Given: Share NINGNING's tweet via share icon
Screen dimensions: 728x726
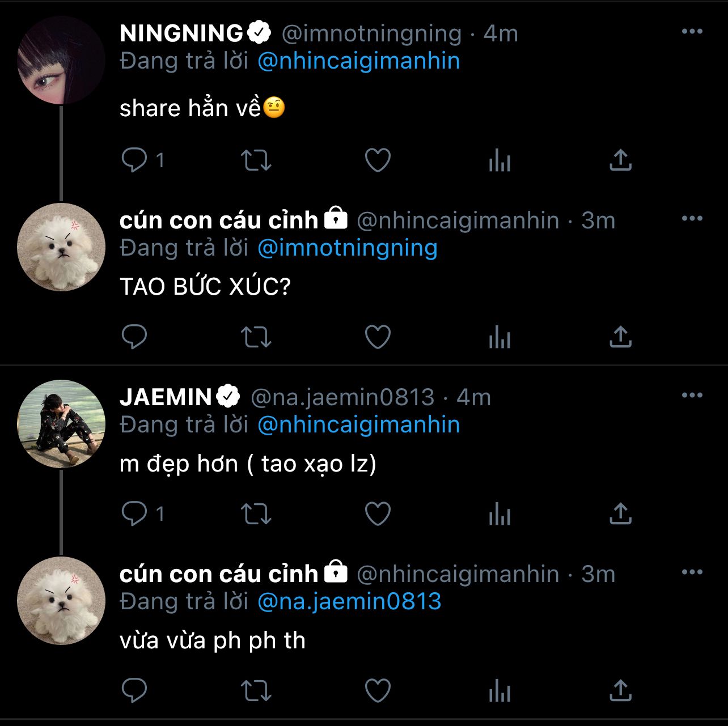Looking at the screenshot, I should (x=621, y=160).
